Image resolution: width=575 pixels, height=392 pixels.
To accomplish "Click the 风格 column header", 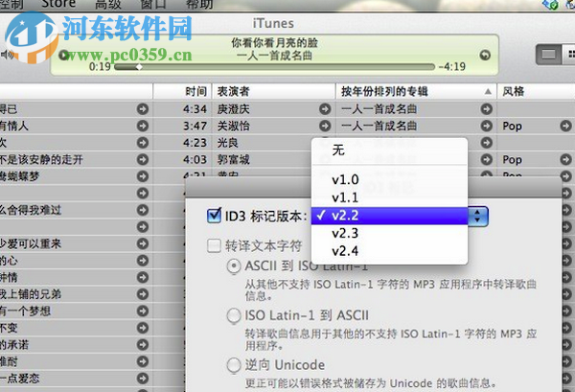I will point(536,91).
